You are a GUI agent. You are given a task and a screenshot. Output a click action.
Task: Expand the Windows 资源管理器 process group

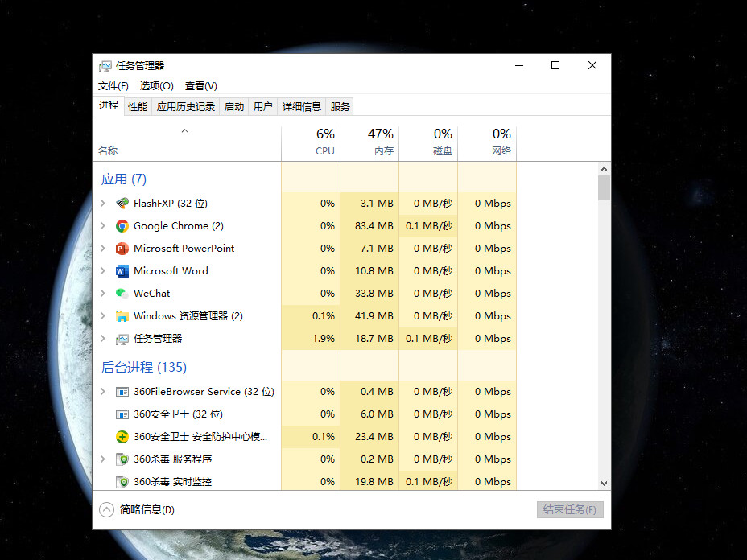[x=103, y=316]
